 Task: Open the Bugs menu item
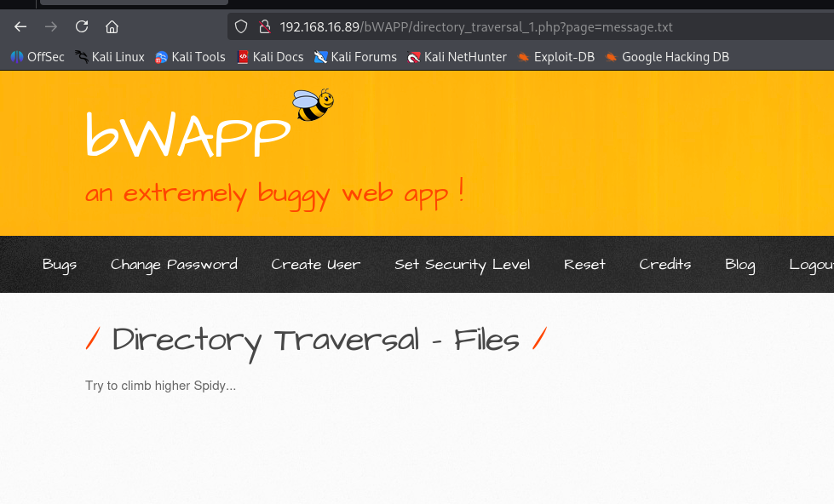click(60, 265)
